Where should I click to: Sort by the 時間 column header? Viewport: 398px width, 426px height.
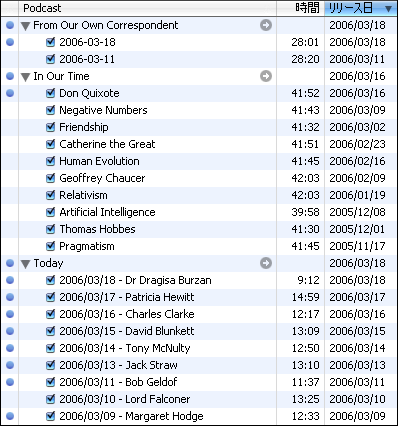click(301, 8)
